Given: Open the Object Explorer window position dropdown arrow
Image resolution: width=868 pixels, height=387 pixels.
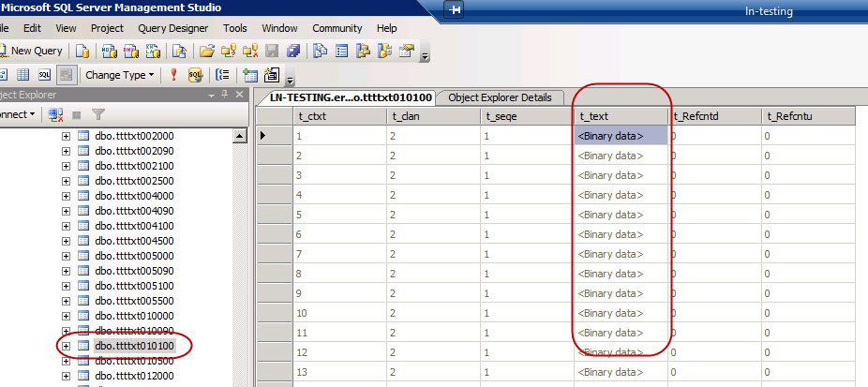Looking at the screenshot, I should (x=211, y=96).
